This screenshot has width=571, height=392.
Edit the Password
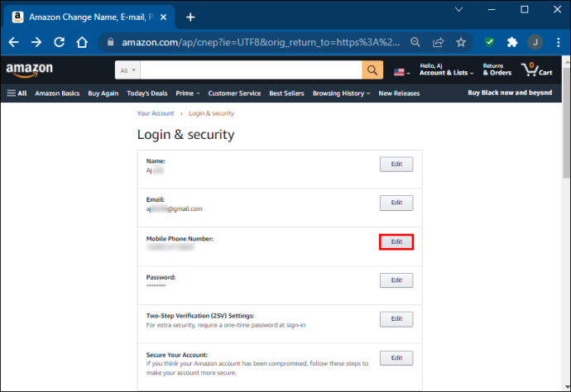click(x=396, y=280)
